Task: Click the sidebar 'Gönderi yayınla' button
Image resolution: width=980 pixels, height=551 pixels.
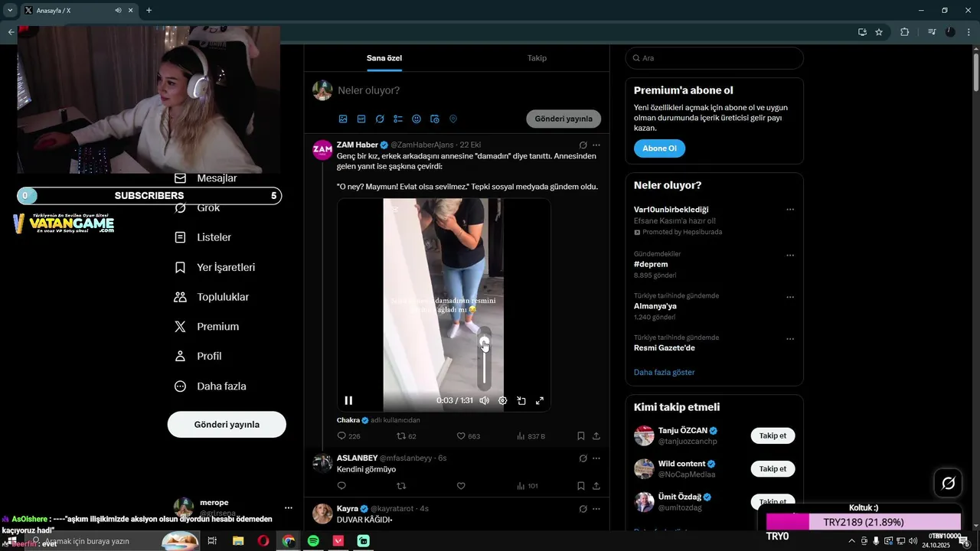Action: click(227, 425)
